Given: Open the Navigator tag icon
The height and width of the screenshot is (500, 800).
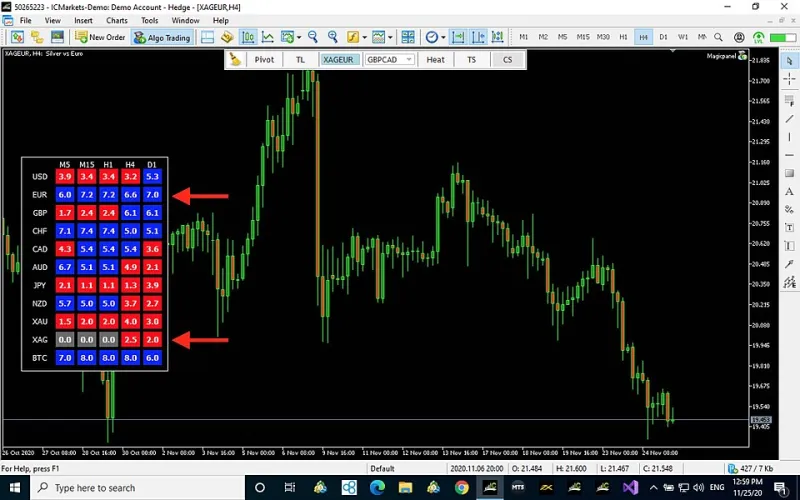Looking at the screenshot, I should tap(227, 37).
